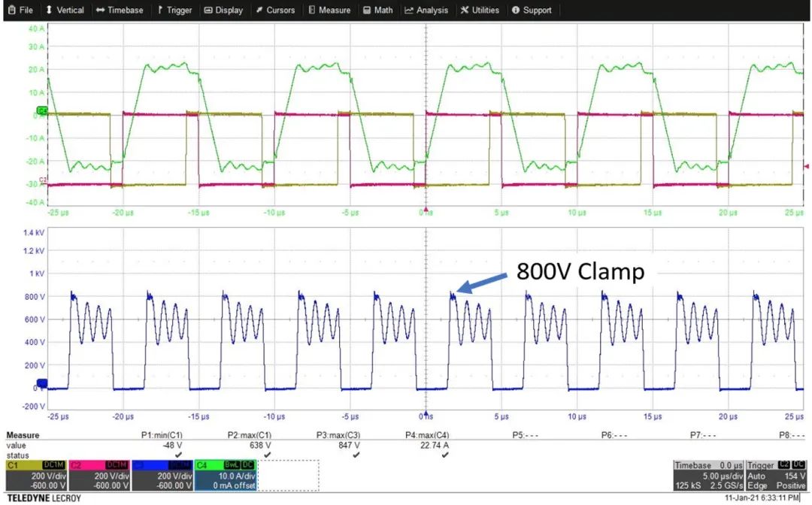The height and width of the screenshot is (505, 812).
Task: Select the red trigger delay marker under upper grid
Action: [426, 209]
